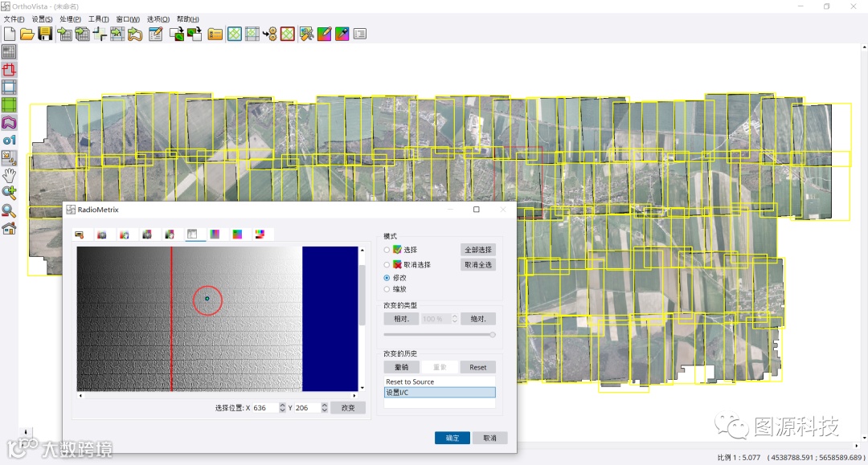The height and width of the screenshot is (465, 868).
Task: Select the 修改 mode radio button
Action: click(x=387, y=278)
